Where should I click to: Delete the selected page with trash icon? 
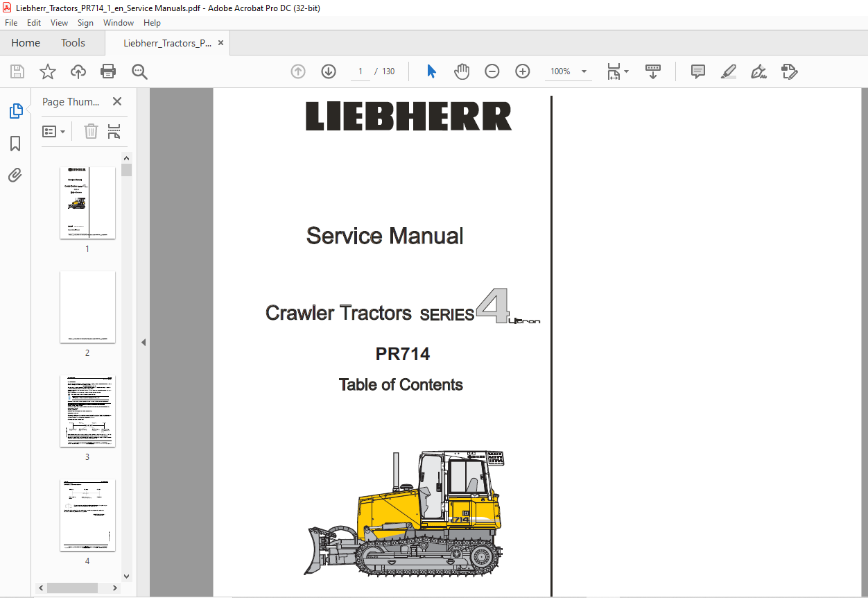click(x=91, y=131)
